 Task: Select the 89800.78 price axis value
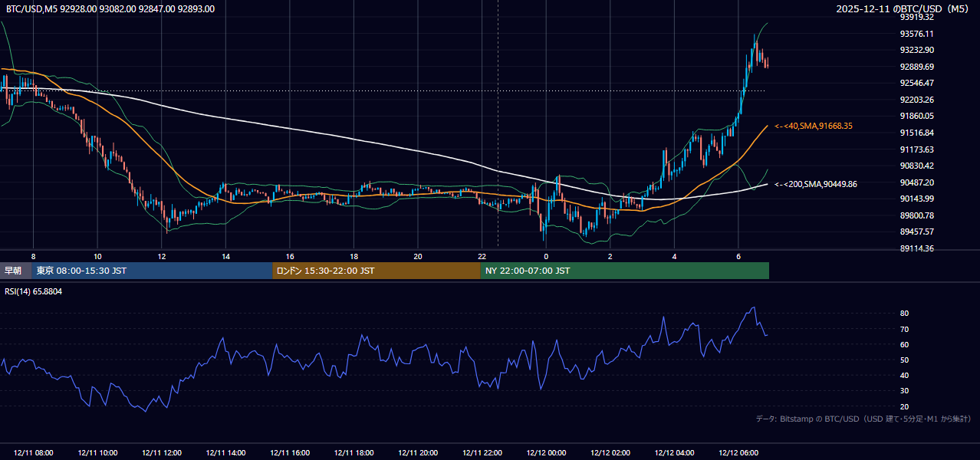pos(916,215)
